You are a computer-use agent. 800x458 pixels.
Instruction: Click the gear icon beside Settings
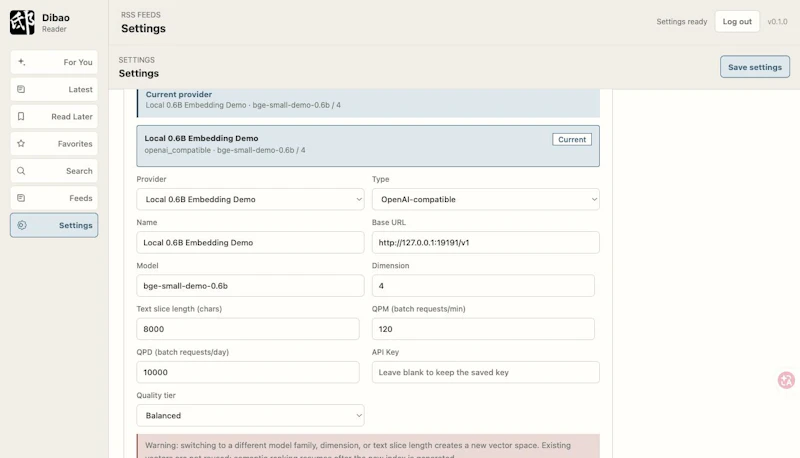coord(21,225)
